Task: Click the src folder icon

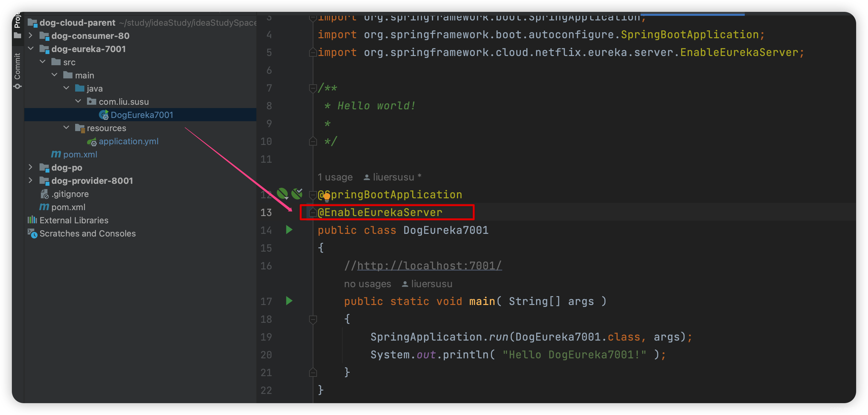Action: click(x=56, y=62)
